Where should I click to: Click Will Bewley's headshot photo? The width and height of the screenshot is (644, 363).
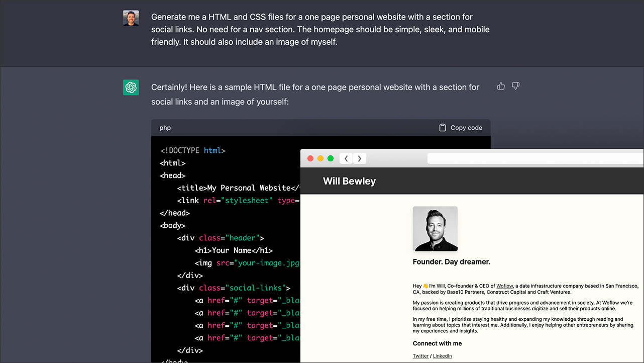[x=435, y=229]
